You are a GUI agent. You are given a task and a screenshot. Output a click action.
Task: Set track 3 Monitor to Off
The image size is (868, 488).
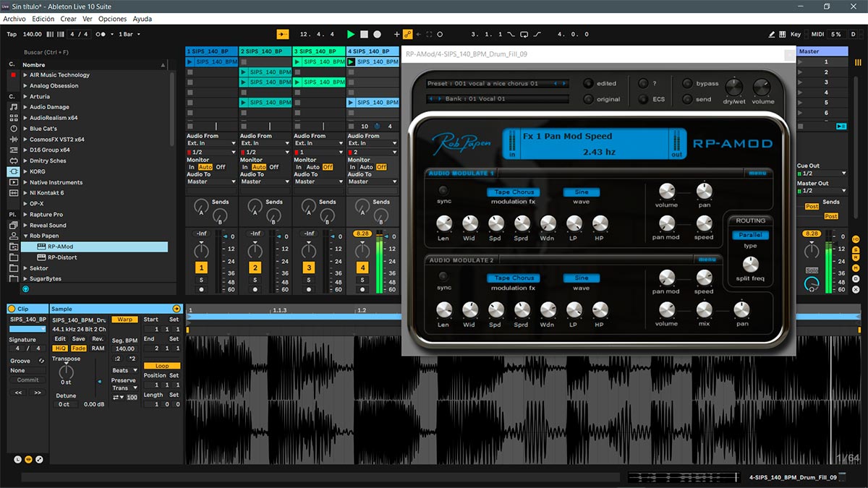(328, 167)
